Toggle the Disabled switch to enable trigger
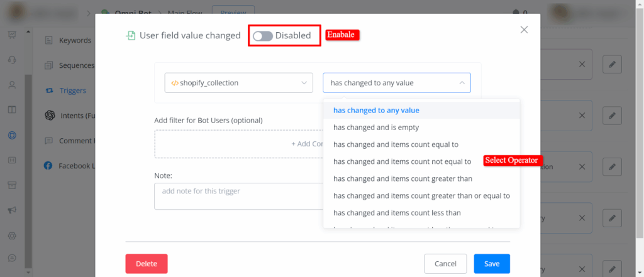The height and width of the screenshot is (277, 644). tap(263, 36)
